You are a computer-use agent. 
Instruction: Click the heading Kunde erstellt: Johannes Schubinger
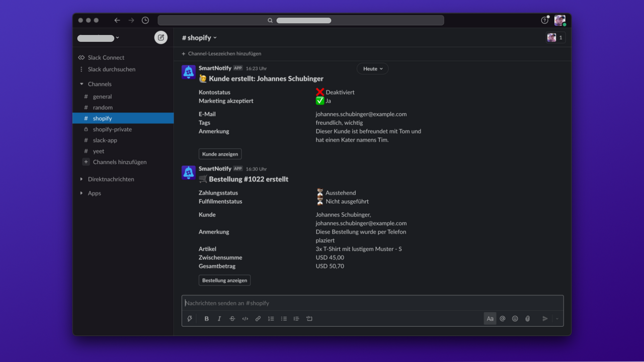(x=266, y=78)
